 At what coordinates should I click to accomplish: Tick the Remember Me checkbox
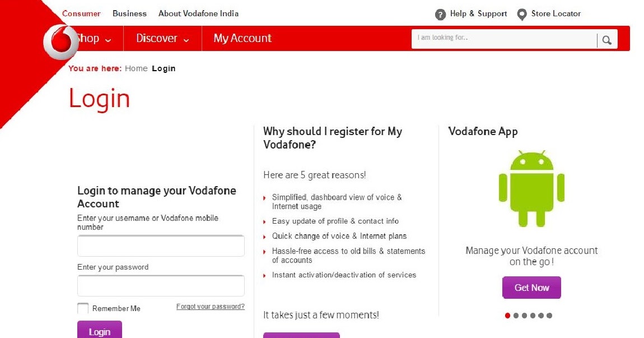click(x=83, y=308)
